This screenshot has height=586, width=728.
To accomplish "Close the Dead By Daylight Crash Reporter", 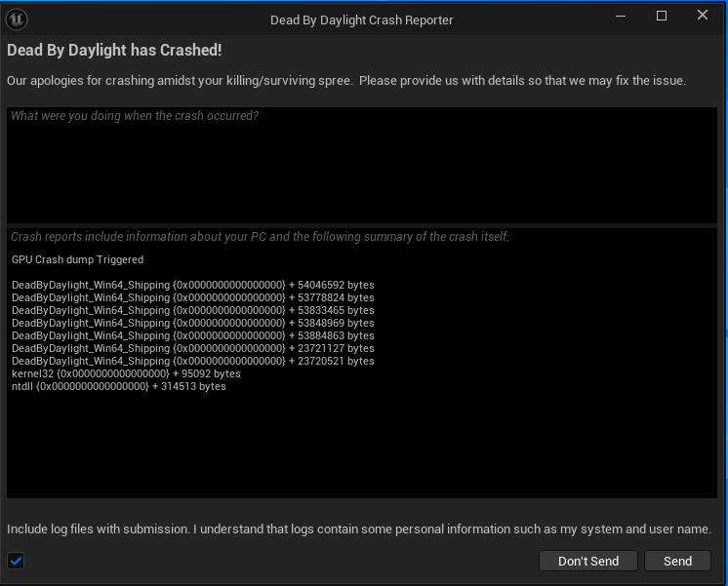I will click(703, 16).
